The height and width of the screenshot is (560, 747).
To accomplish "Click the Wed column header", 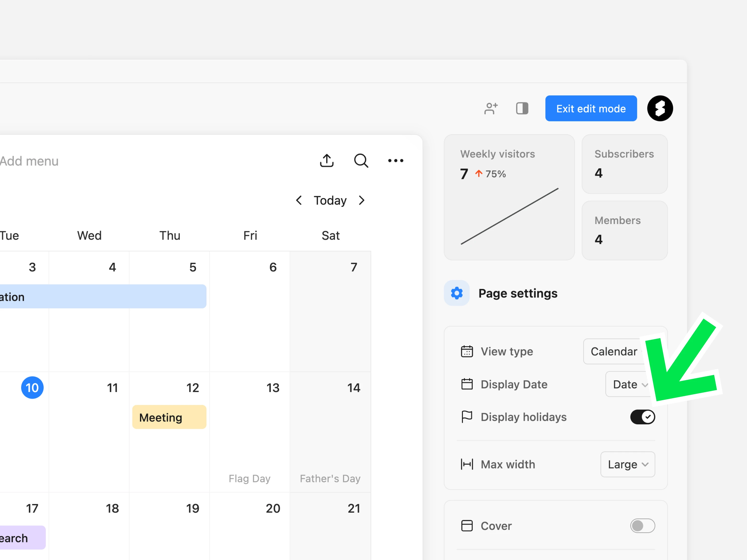I will pyautogui.click(x=89, y=235).
